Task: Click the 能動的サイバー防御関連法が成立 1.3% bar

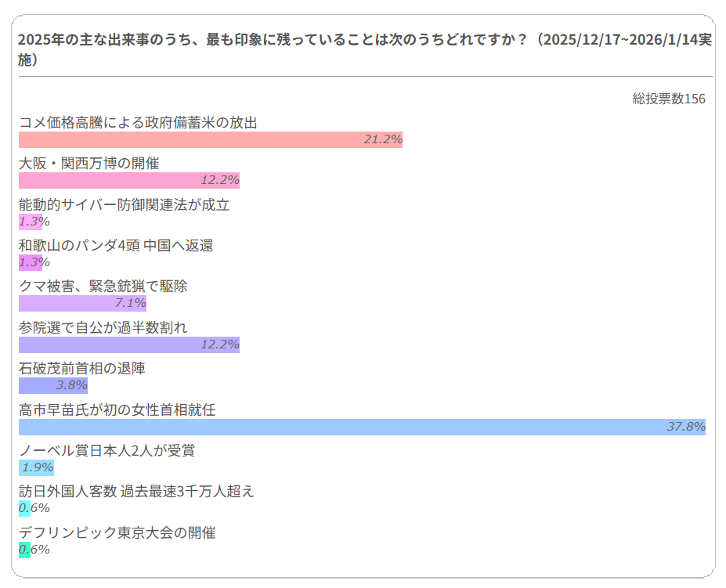Action: tap(30, 222)
